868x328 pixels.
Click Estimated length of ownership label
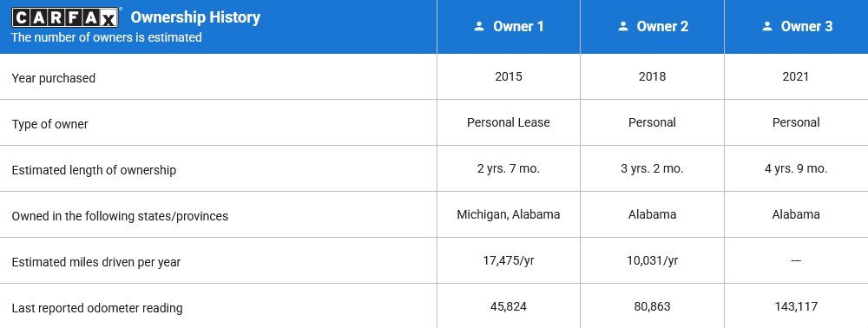click(94, 170)
